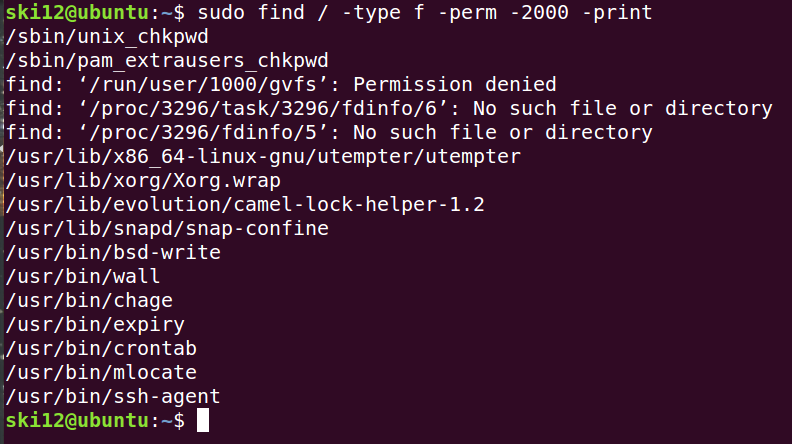Image resolution: width=792 pixels, height=444 pixels.
Task: Click the /usr/bin/crontab entry
Action: click(101, 349)
